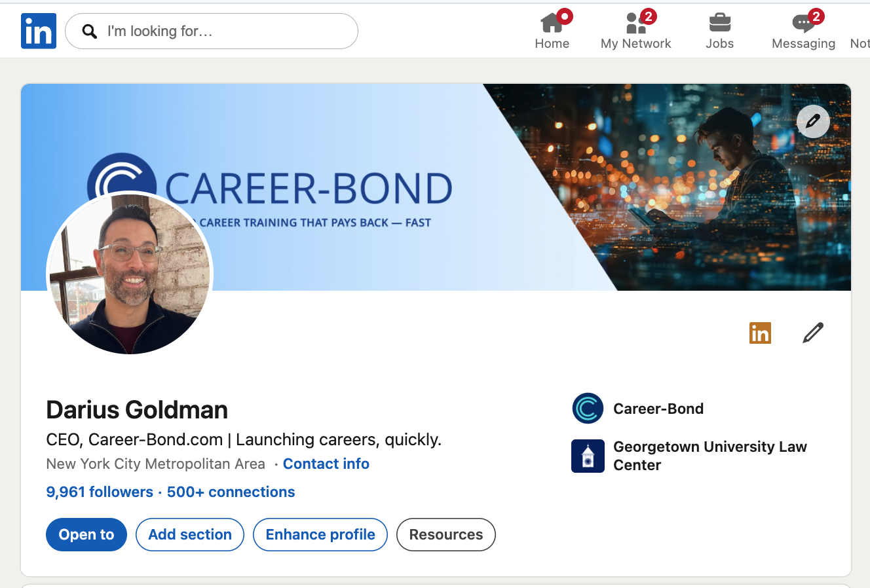Click the profile intro edit pencil icon
This screenshot has width=870, height=588.
coord(813,333)
